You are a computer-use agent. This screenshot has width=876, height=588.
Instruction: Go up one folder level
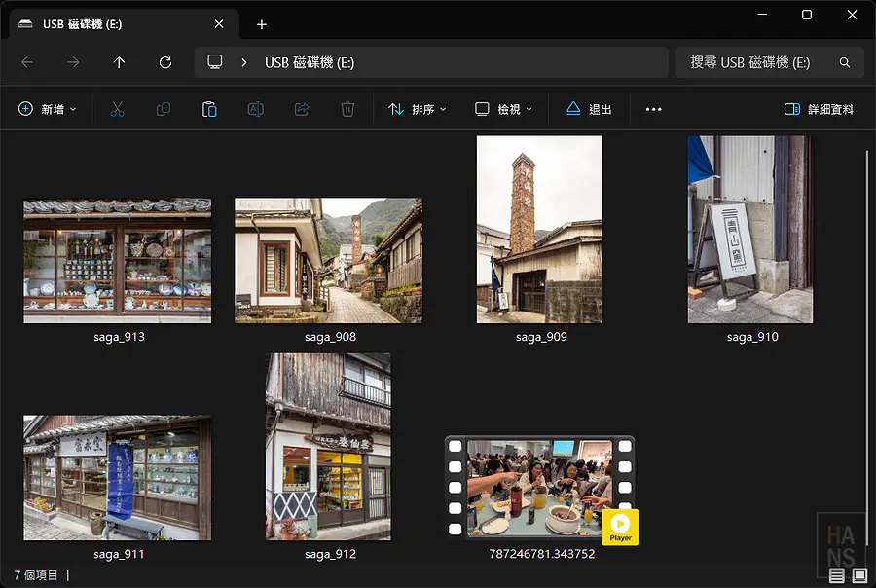tap(119, 62)
